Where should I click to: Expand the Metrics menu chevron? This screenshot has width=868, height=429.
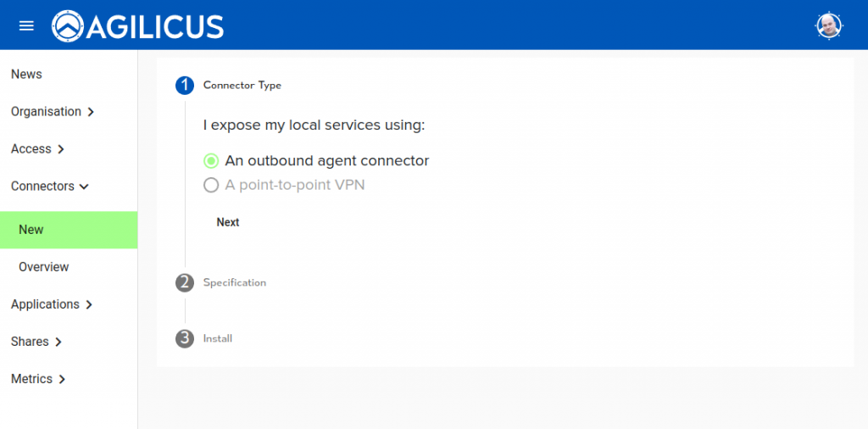[62, 379]
